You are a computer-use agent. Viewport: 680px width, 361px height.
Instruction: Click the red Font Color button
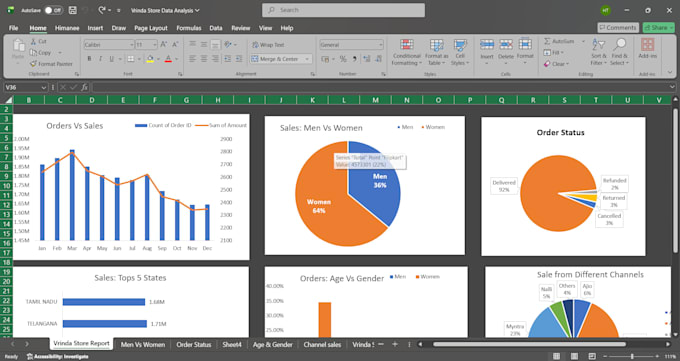(168, 59)
